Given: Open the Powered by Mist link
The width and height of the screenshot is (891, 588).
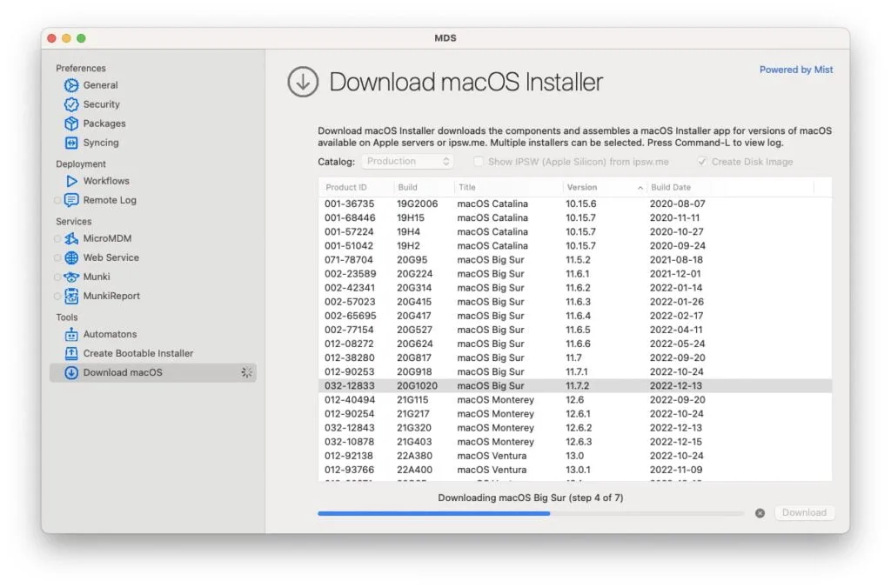Looking at the screenshot, I should 796,70.
